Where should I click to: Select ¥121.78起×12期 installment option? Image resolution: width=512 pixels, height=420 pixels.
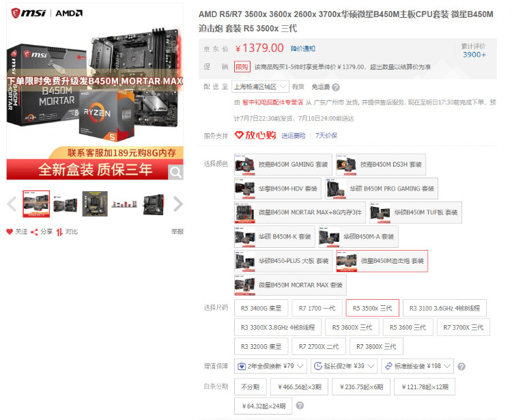[425, 387]
